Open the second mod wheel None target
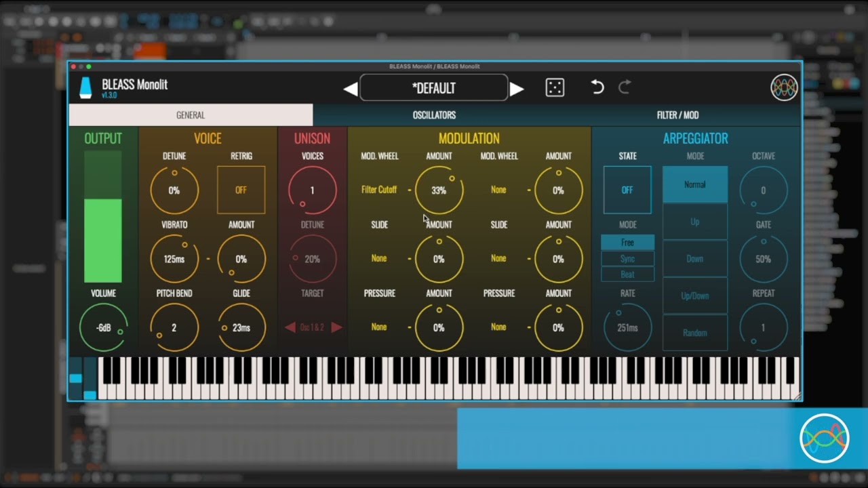Viewport: 868px width, 488px height. 498,190
